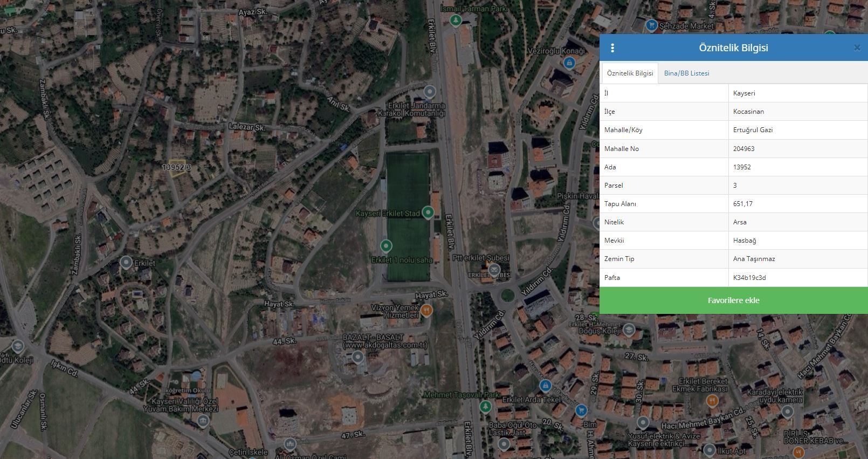Click the Bim shopping cart marker
Image resolution: width=868 pixels, height=459 pixels.
click(x=581, y=410)
